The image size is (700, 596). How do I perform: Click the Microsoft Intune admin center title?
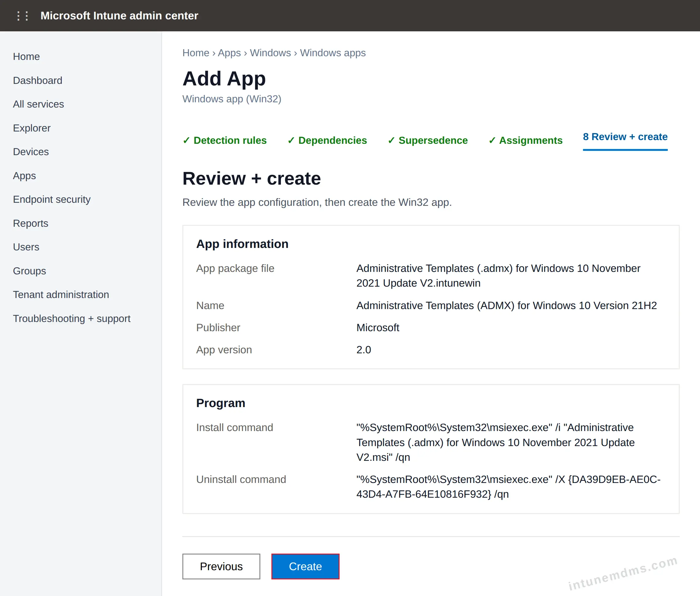pyautogui.click(x=119, y=16)
